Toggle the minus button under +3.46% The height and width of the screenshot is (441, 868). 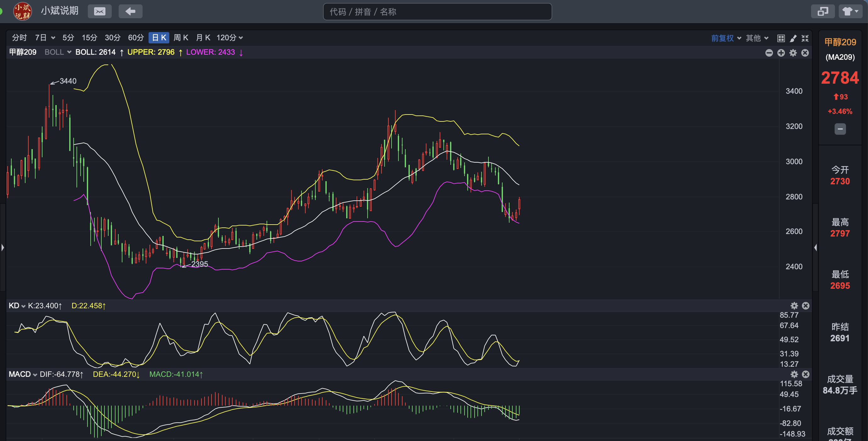point(840,129)
